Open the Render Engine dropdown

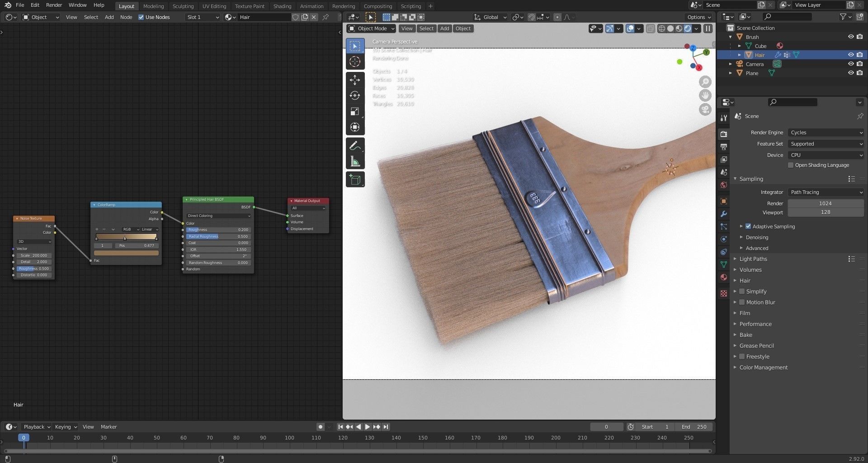(826, 132)
